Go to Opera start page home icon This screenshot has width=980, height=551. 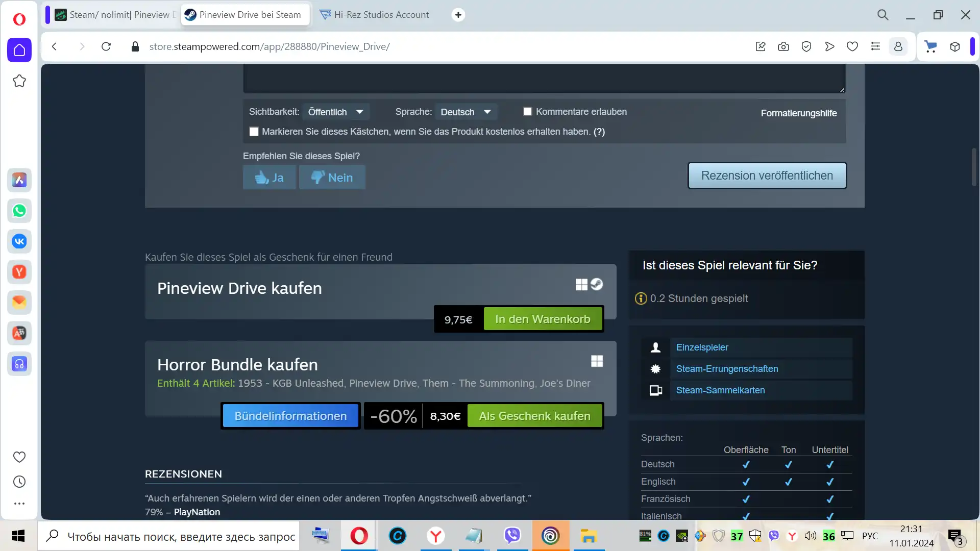click(x=19, y=50)
